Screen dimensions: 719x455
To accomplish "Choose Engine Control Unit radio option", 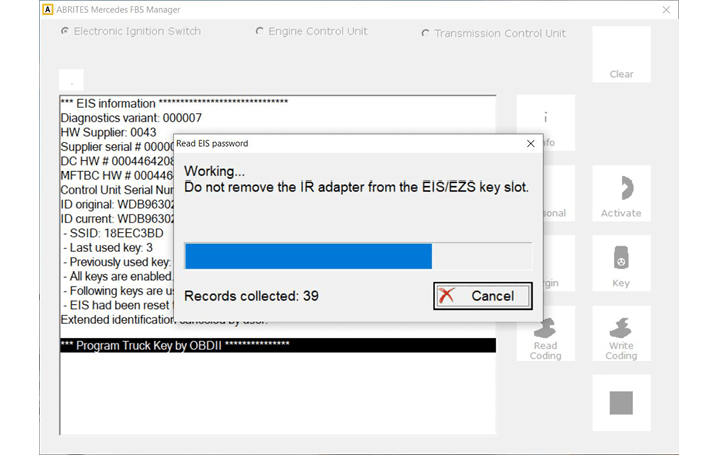I will 261,32.
